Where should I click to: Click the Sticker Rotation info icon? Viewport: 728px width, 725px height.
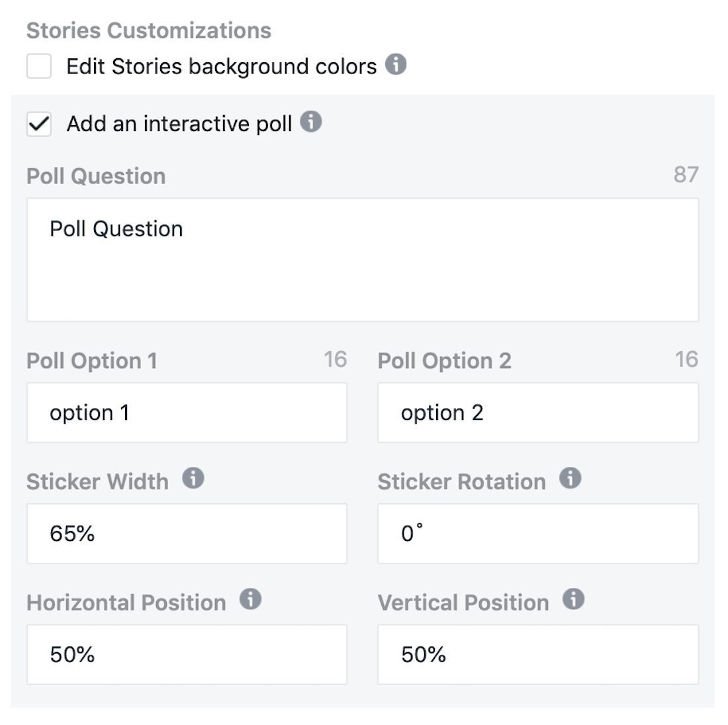point(570,478)
